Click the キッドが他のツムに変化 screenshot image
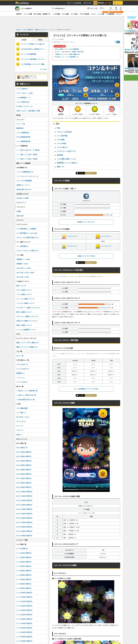138x644 pixels. (x=86, y=602)
